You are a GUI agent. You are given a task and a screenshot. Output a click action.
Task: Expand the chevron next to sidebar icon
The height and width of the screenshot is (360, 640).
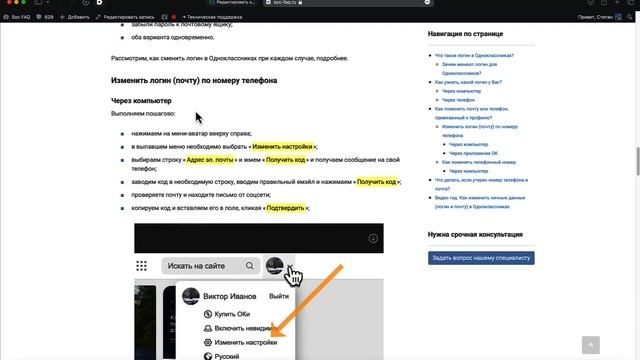48,2
